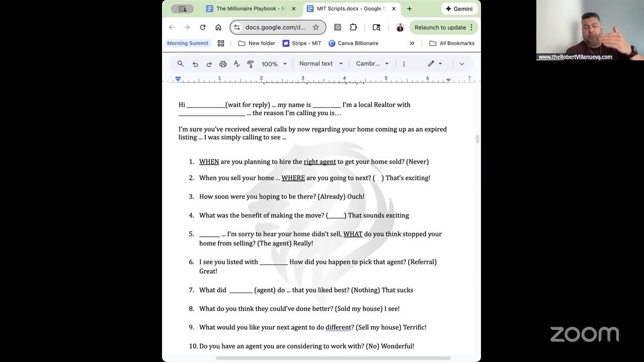The image size is (644, 362).
Task: Open the New folder bookmark folder
Action: coord(257,43)
